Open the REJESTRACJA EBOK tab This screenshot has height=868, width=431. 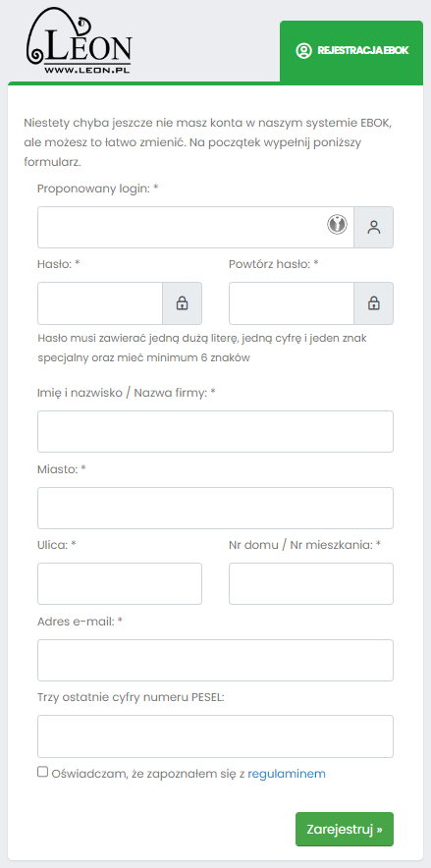[351, 51]
